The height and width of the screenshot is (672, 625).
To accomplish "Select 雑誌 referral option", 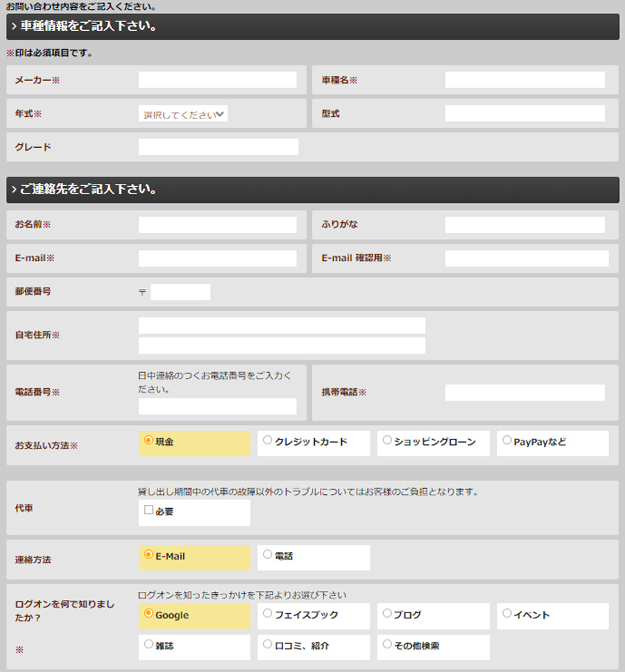I will click(x=149, y=645).
